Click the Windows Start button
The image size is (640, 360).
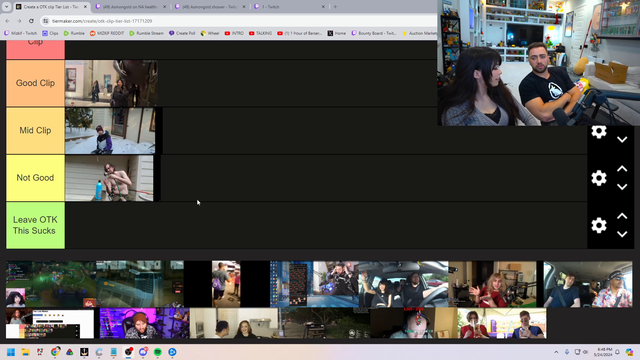point(11,352)
